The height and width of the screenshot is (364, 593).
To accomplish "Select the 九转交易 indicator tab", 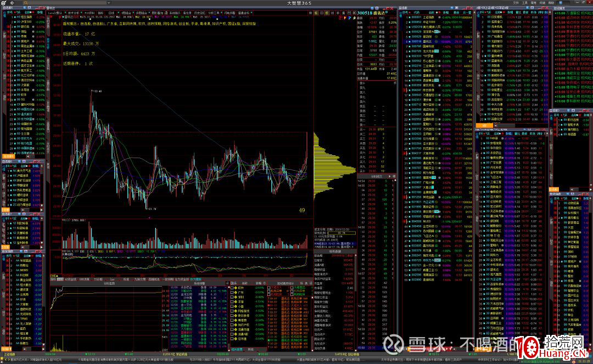I will (140, 279).
